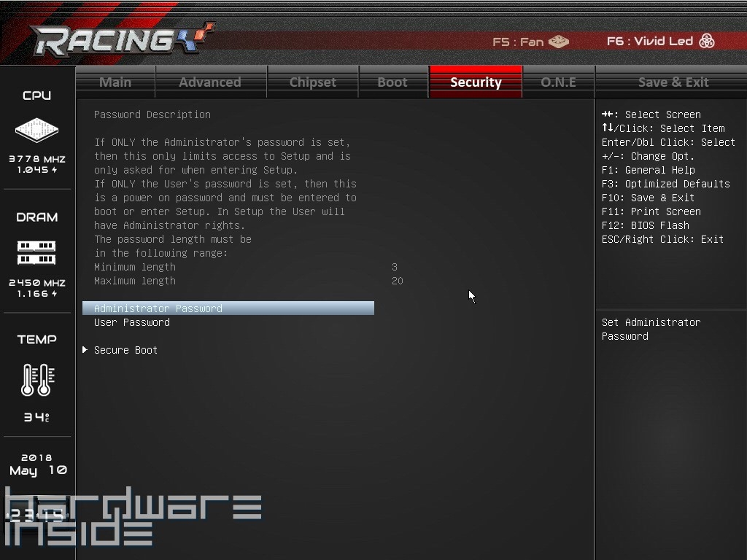Switch to Save & Exit tab

point(673,82)
